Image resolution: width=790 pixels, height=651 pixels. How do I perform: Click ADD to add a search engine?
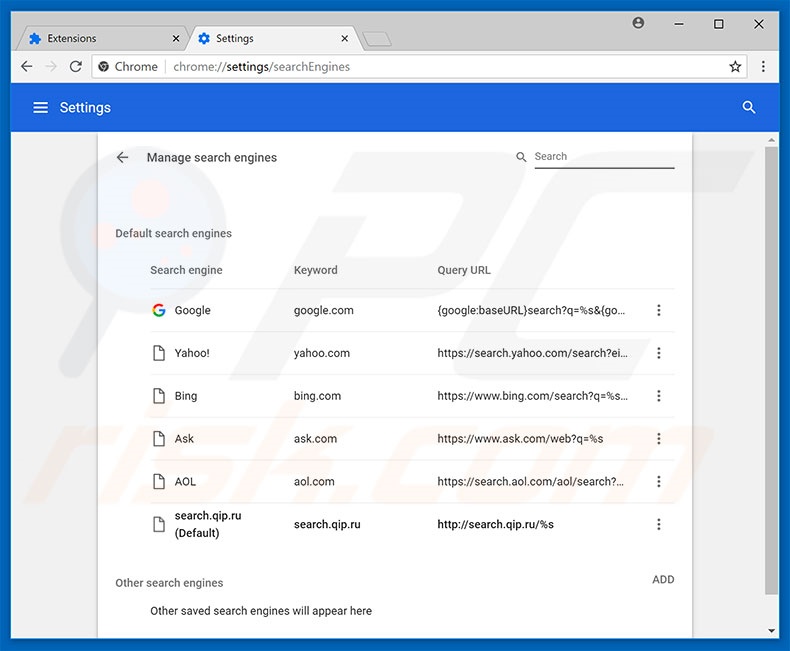pos(663,579)
